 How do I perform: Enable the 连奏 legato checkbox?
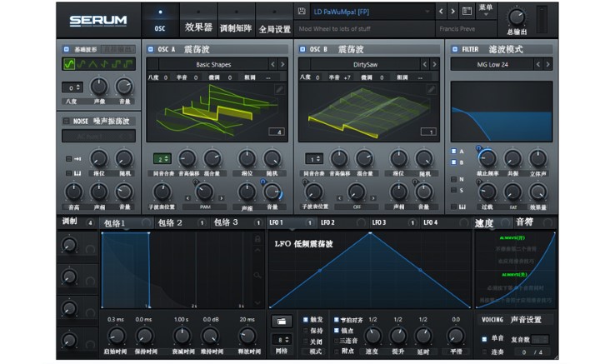[x=484, y=352]
